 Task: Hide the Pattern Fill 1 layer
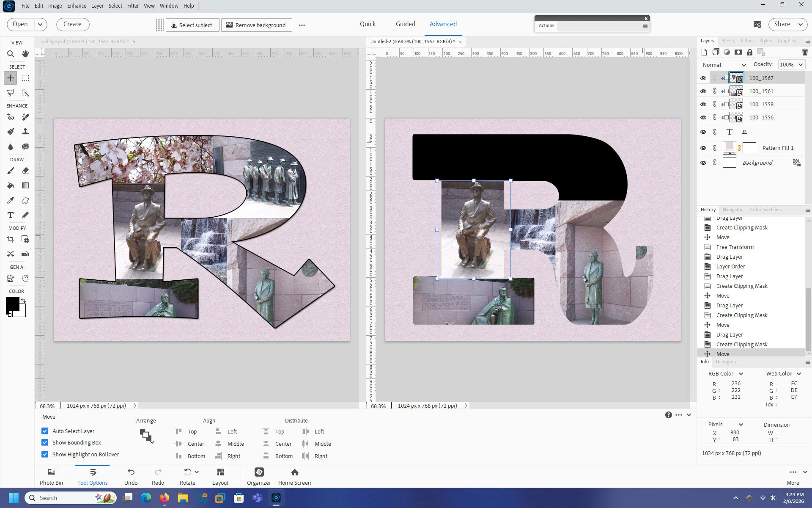coord(703,148)
